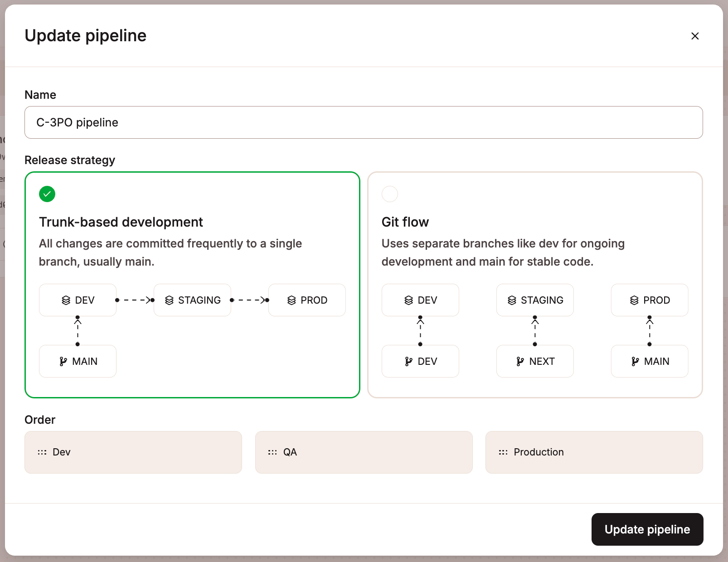
Task: Click the stack icon beside DEV environment
Action: 66,300
